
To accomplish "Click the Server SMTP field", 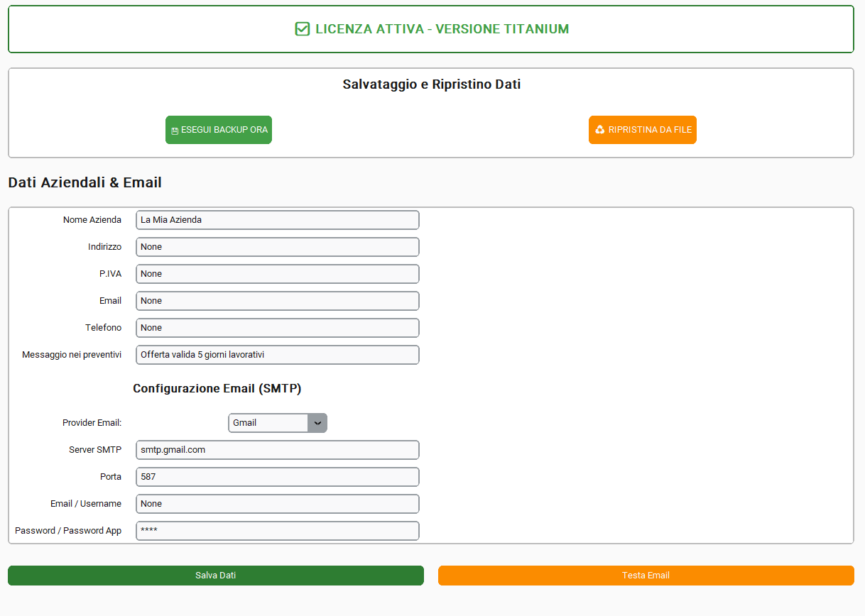I will click(277, 450).
